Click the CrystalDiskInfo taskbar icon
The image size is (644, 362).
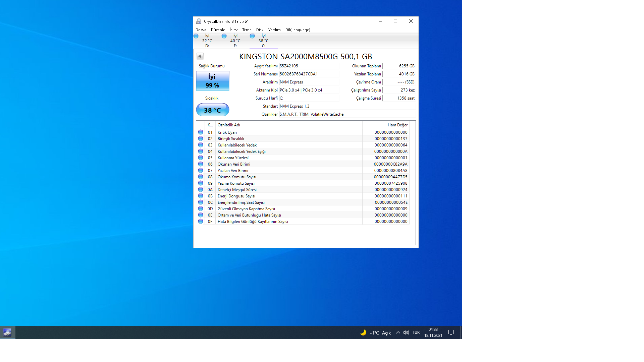tap(7, 333)
